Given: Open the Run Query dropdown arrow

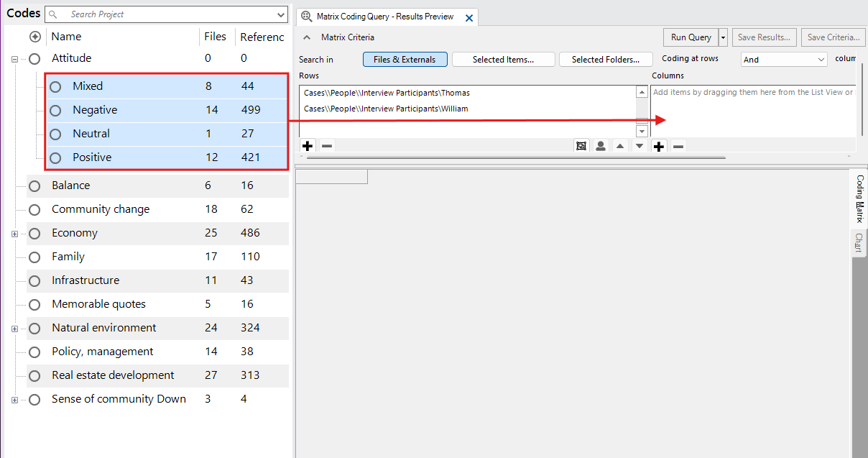Looking at the screenshot, I should [723, 37].
